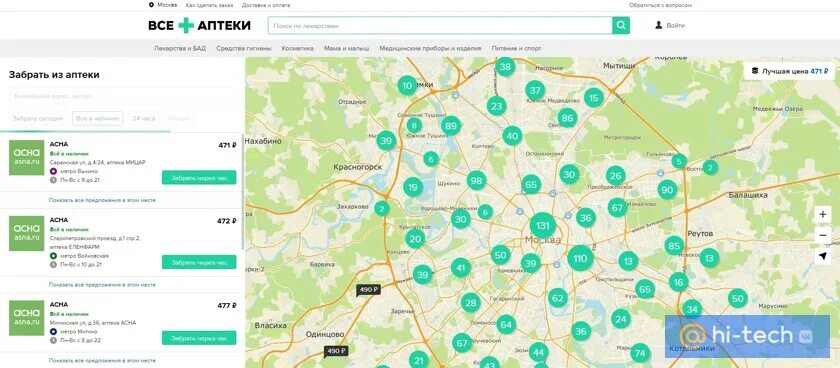Select the map cluster labeled 98
The width and height of the screenshot is (840, 368).
(x=476, y=181)
